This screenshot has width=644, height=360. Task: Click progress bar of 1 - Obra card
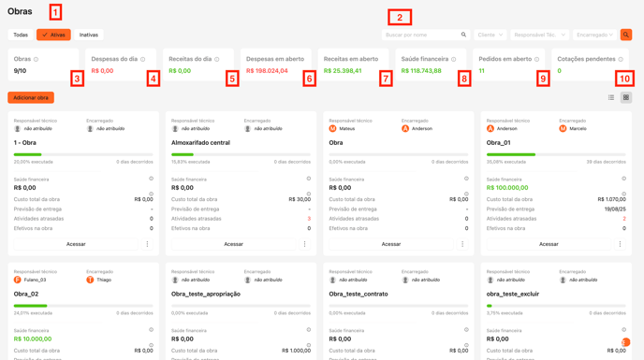[x=83, y=155]
